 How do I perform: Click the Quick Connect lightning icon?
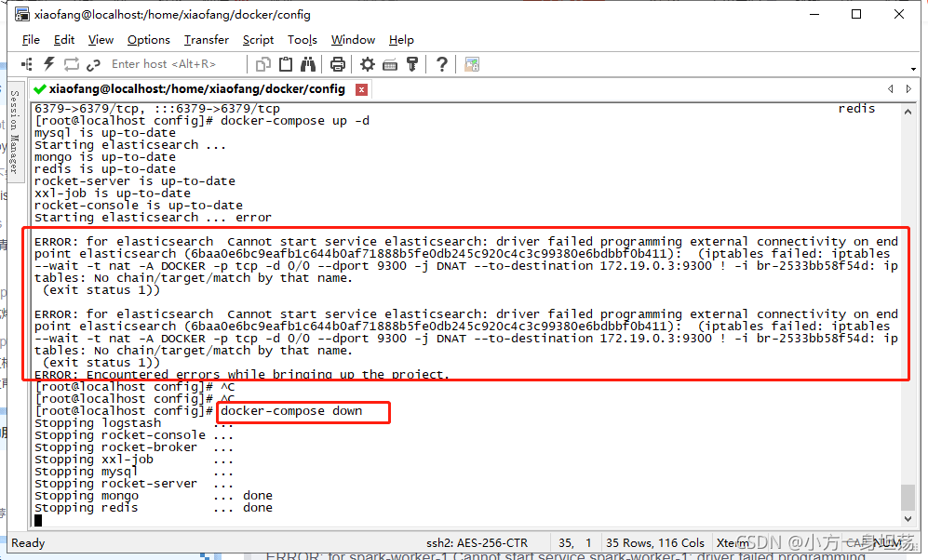(49, 64)
